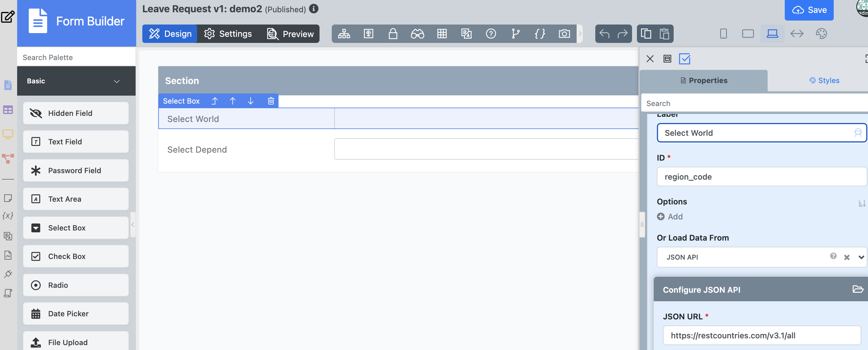The width and height of the screenshot is (868, 350).
Task: Click the Save button
Action: pyautogui.click(x=809, y=10)
